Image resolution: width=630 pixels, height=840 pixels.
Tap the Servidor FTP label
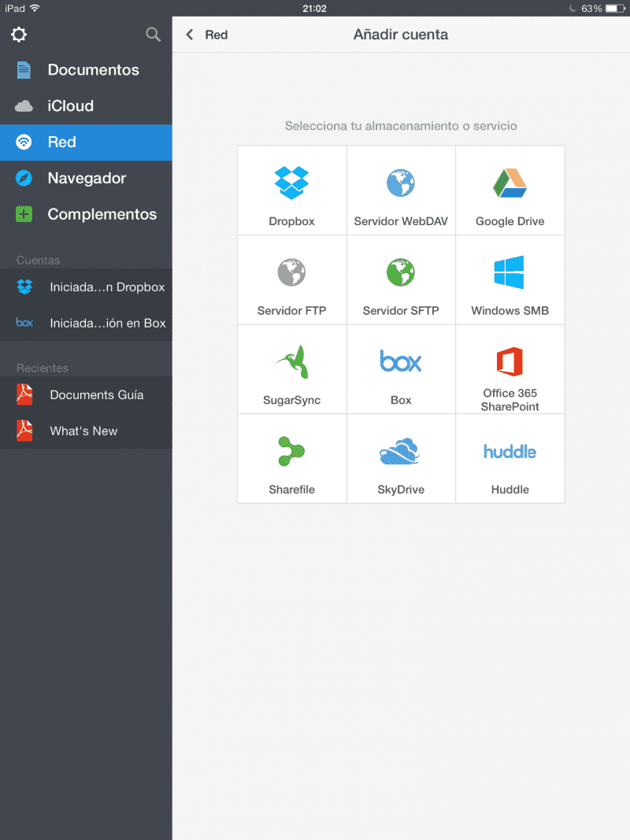pyautogui.click(x=291, y=311)
